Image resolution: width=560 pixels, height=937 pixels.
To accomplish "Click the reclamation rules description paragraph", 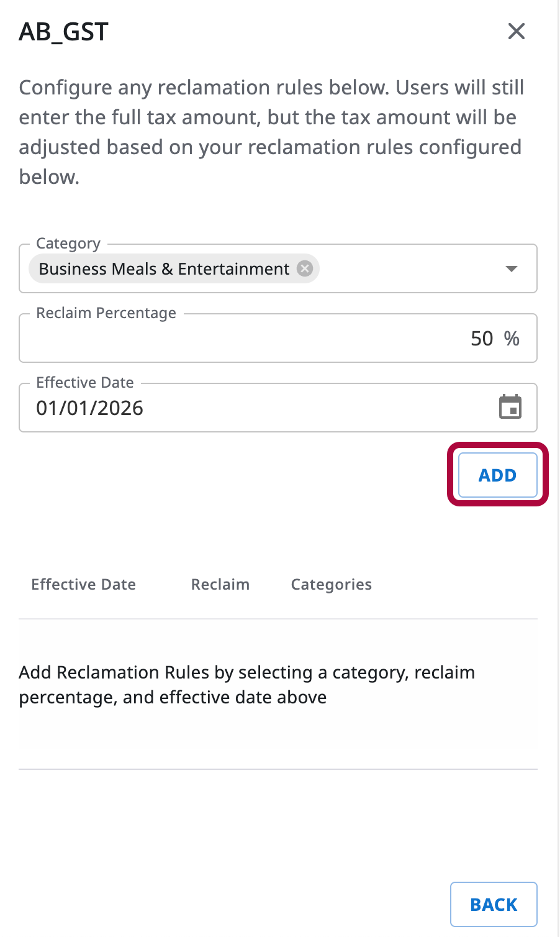I will pyautogui.click(x=271, y=132).
